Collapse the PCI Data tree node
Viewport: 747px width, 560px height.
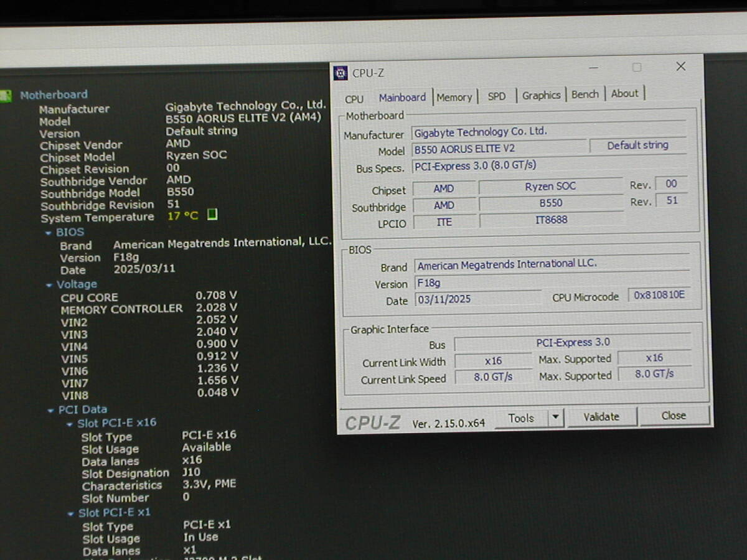(50, 410)
